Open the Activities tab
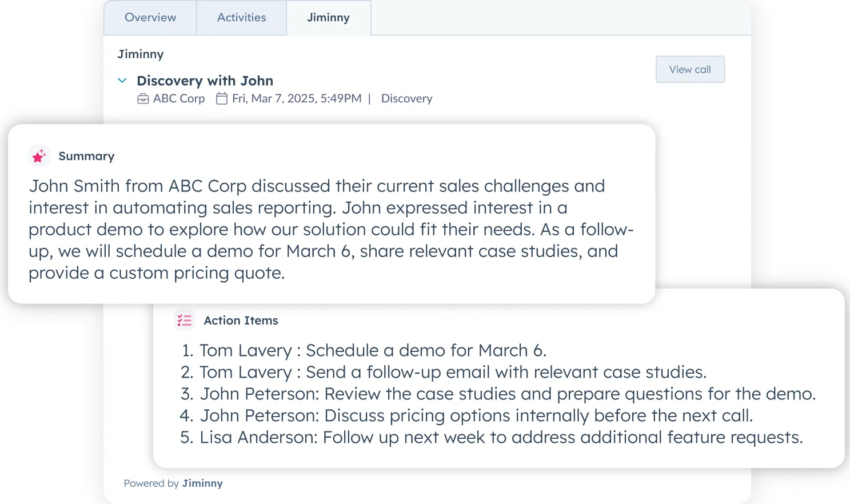Viewport: 850px width, 504px height. click(241, 17)
